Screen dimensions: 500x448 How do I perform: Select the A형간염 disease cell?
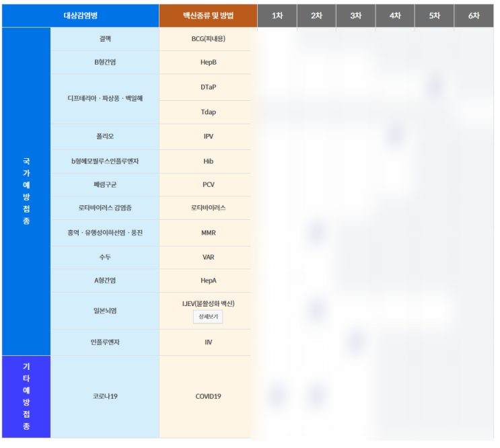coord(105,281)
